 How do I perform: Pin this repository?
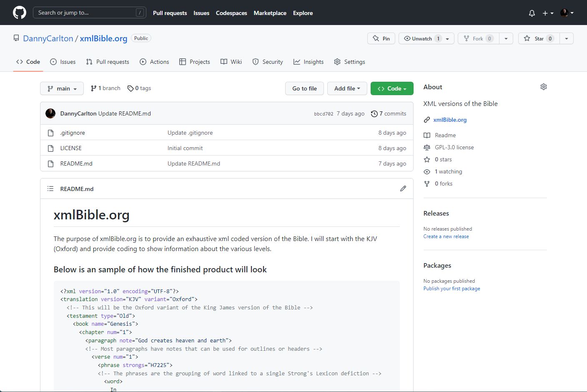(381, 38)
